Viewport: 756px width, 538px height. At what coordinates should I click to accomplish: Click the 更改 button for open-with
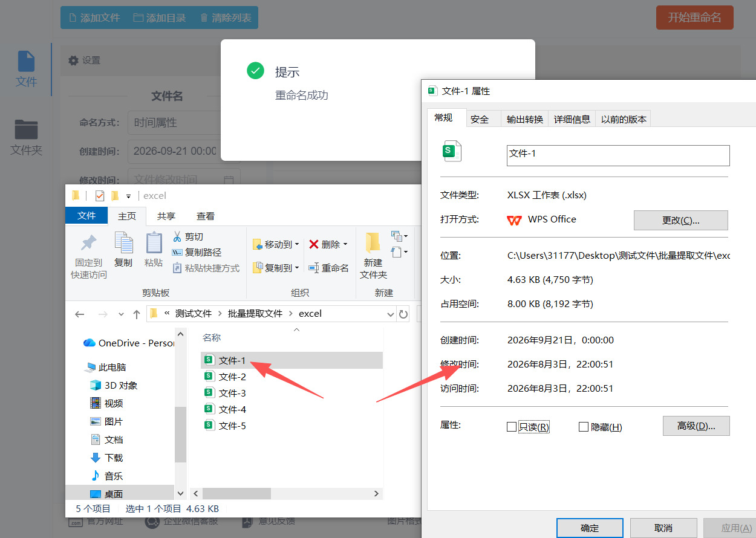pyautogui.click(x=680, y=220)
